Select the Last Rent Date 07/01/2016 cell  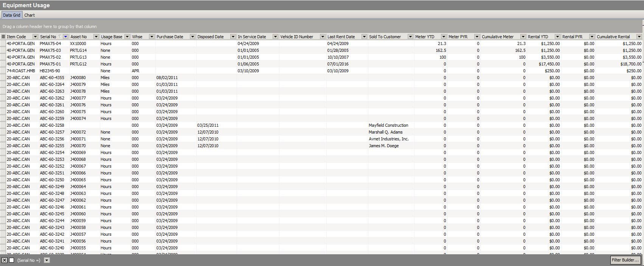[x=347, y=64]
